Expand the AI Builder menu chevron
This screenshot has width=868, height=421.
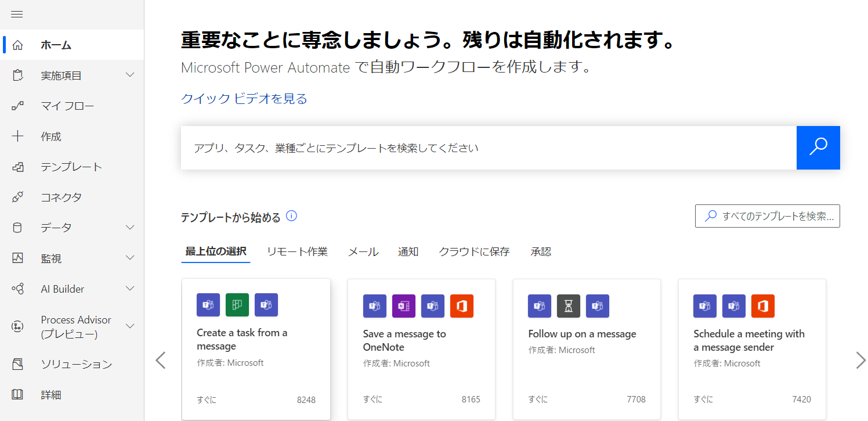(x=130, y=288)
